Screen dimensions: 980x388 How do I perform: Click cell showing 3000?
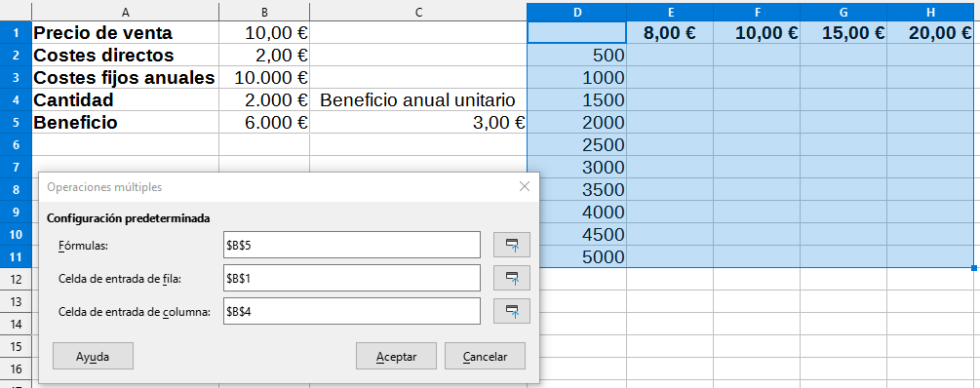tap(577, 168)
